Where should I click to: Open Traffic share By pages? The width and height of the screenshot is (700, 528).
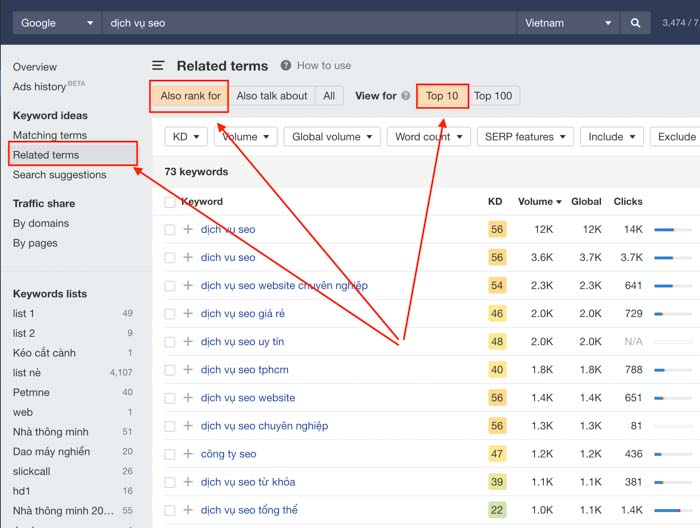point(35,243)
